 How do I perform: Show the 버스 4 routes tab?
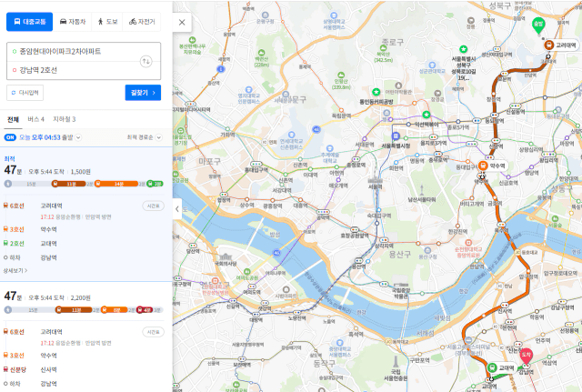tap(36, 119)
